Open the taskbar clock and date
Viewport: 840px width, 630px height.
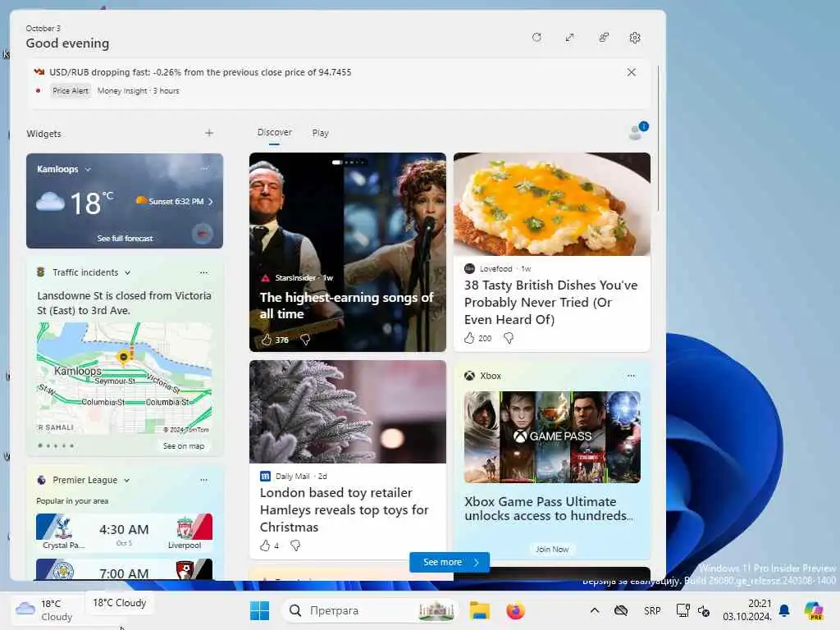tap(746, 610)
